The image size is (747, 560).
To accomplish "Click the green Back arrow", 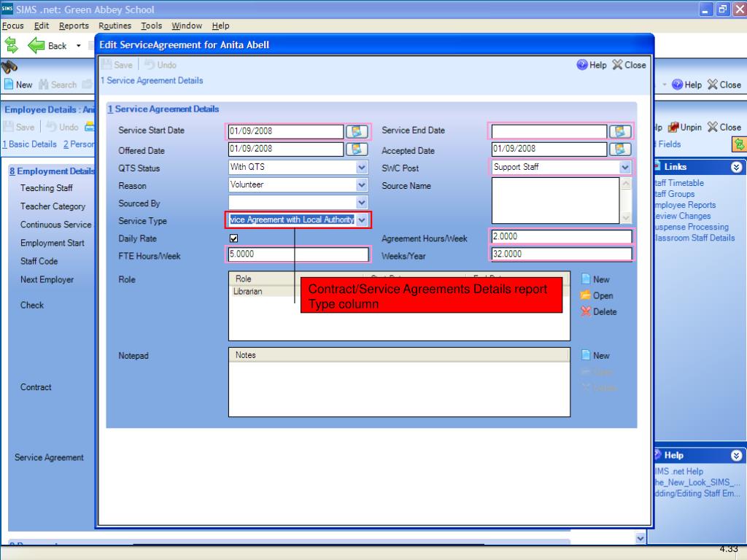I will click(x=36, y=46).
